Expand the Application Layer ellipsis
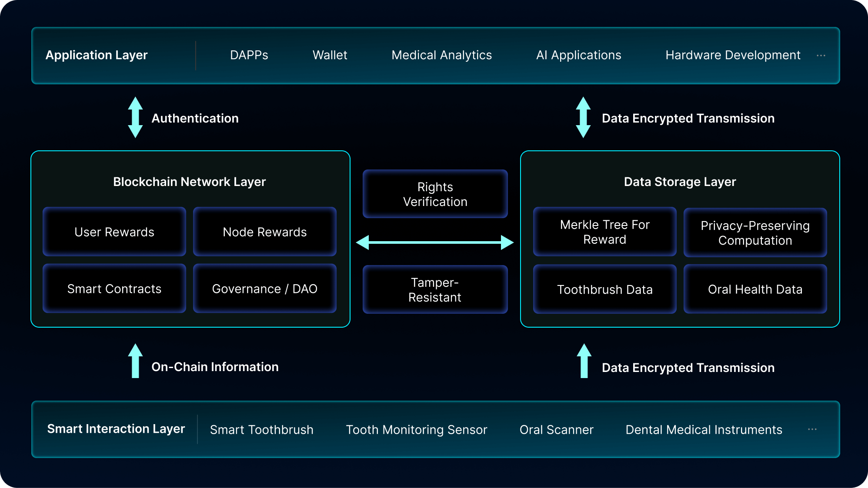 click(821, 56)
